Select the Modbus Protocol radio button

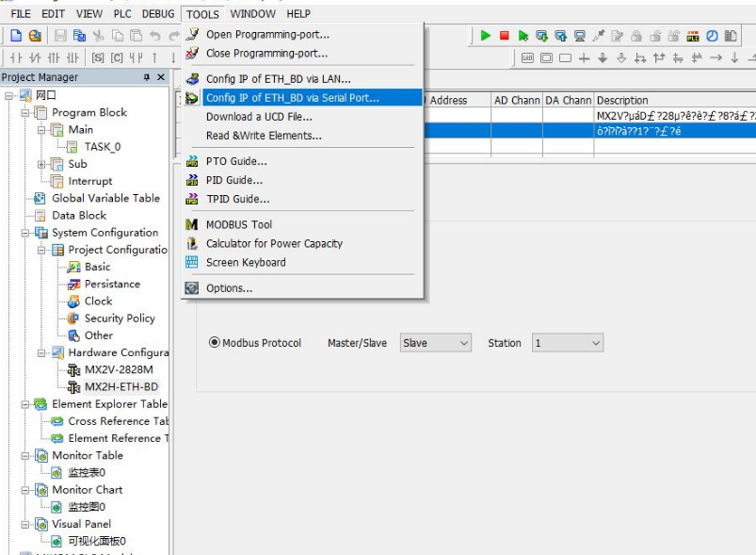pyautogui.click(x=214, y=343)
